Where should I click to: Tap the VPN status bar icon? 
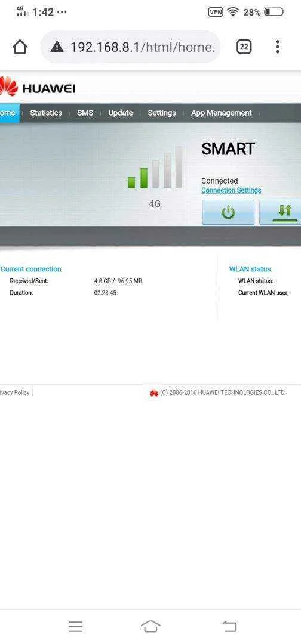216,12
